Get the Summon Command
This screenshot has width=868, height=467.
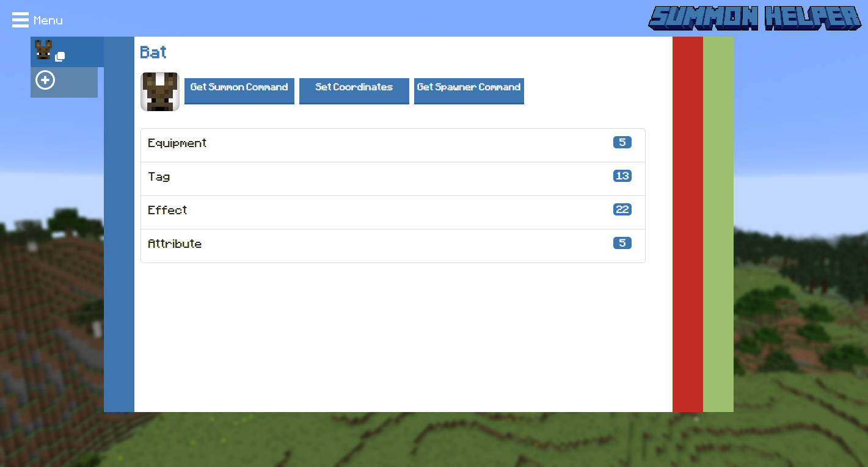(x=239, y=91)
